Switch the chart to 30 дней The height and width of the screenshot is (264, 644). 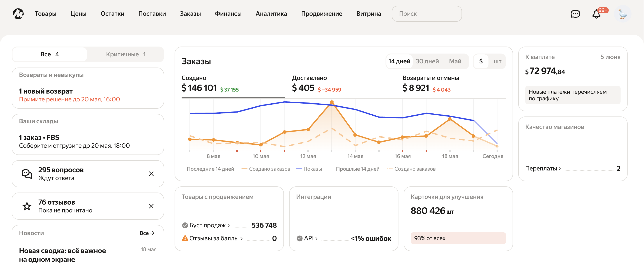click(x=427, y=61)
